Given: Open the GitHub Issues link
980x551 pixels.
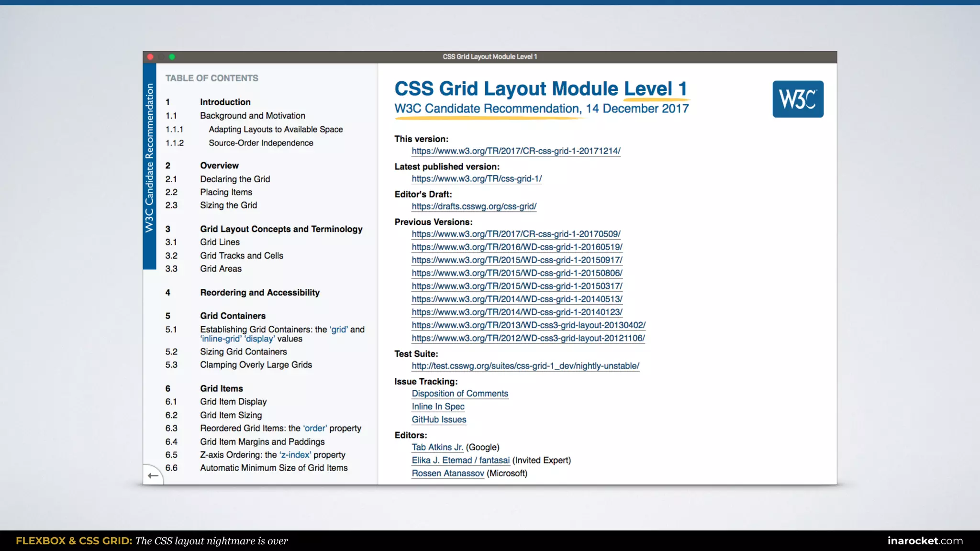Looking at the screenshot, I should [439, 420].
